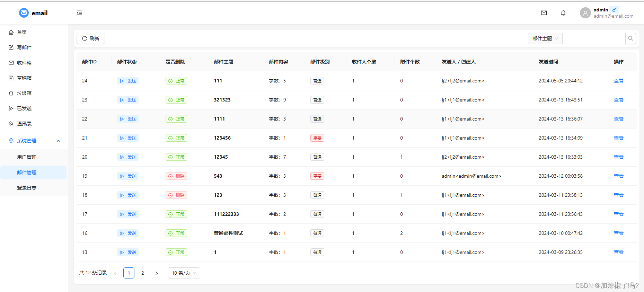This screenshot has height=292, width=644.
Task: Click the search text input field
Action: tap(594, 38)
